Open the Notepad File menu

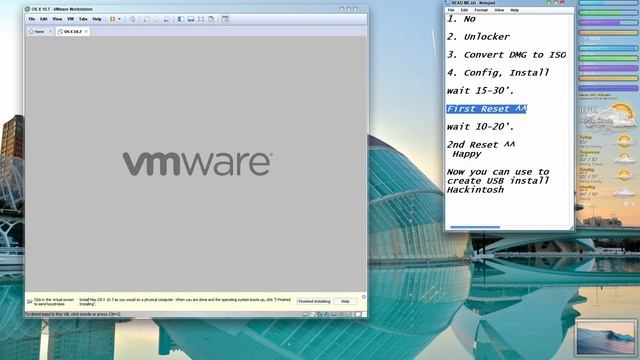451,10
